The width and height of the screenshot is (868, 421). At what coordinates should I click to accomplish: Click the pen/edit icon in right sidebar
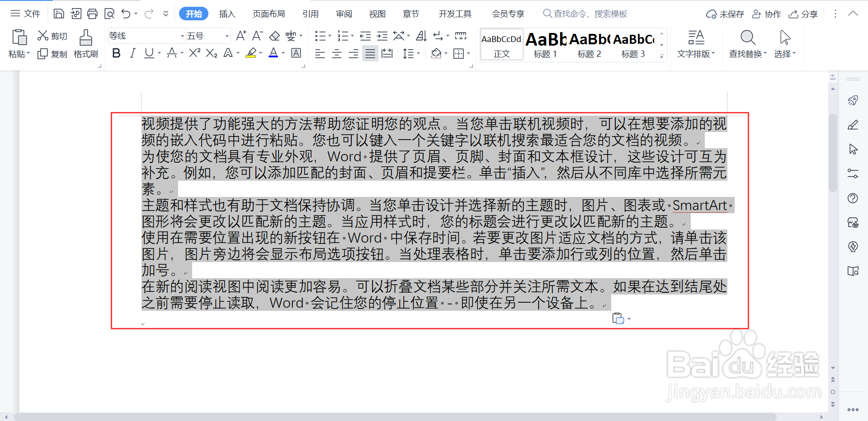[853, 125]
